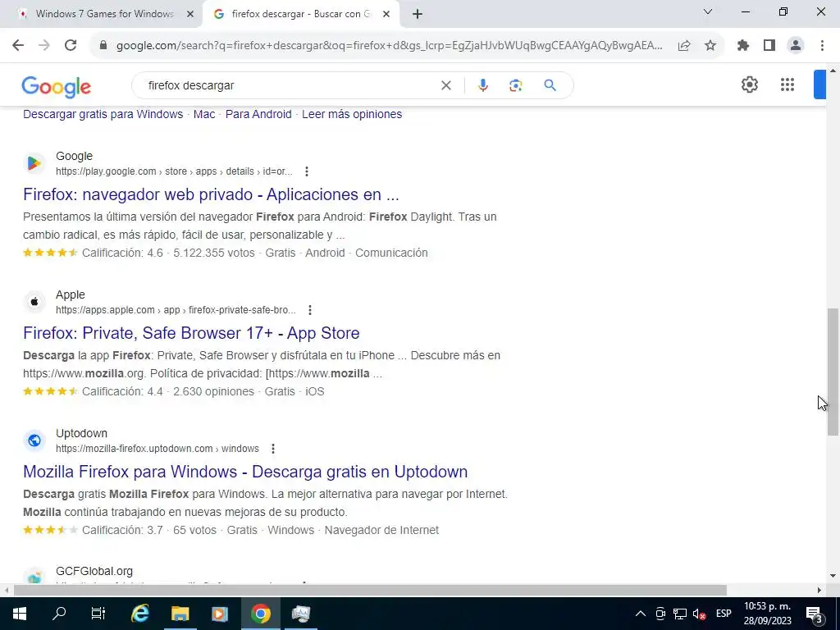This screenshot has width=840, height=630.
Task: Close the firefox descargar tab
Action: click(386, 15)
